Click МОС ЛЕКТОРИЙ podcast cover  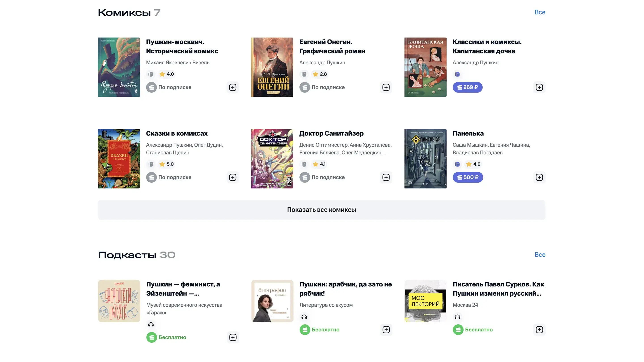(x=425, y=301)
